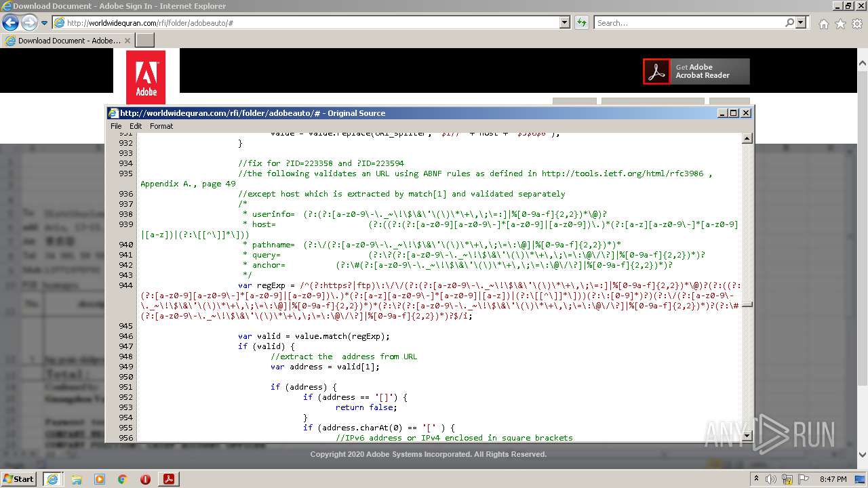
Task: Click the '* userinfo=' comment line
Action: point(425,214)
